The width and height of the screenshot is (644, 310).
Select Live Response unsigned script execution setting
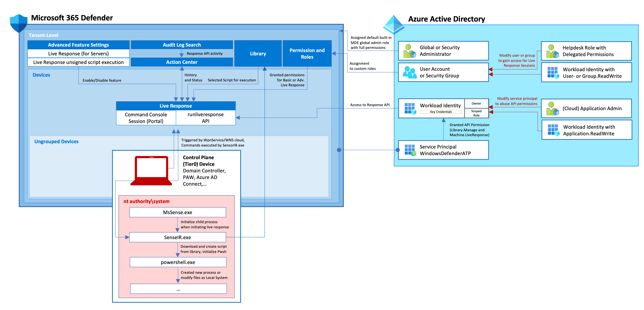79,62
